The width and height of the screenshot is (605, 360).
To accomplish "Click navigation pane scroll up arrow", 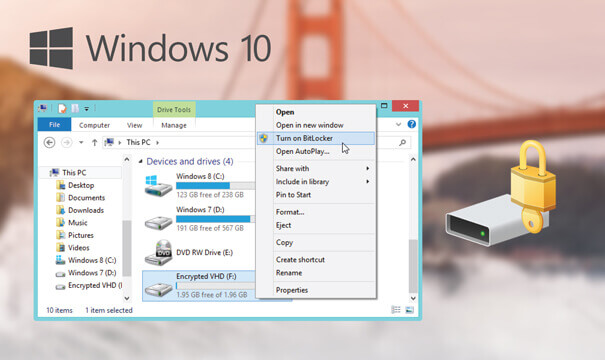I will (127, 159).
